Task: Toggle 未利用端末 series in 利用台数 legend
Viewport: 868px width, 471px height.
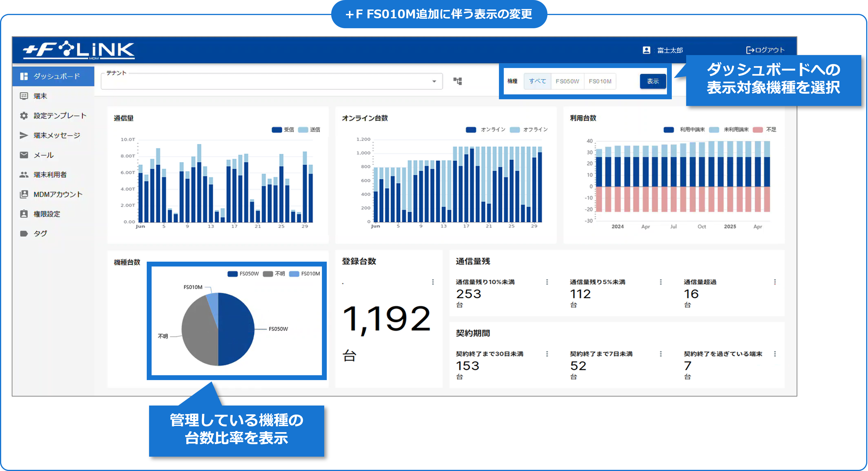Action: (729, 130)
